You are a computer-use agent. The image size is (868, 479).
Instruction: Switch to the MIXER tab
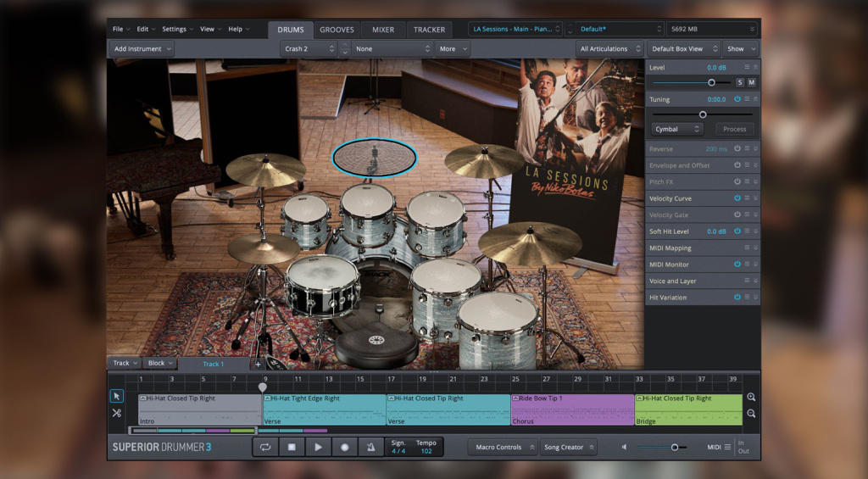point(383,30)
